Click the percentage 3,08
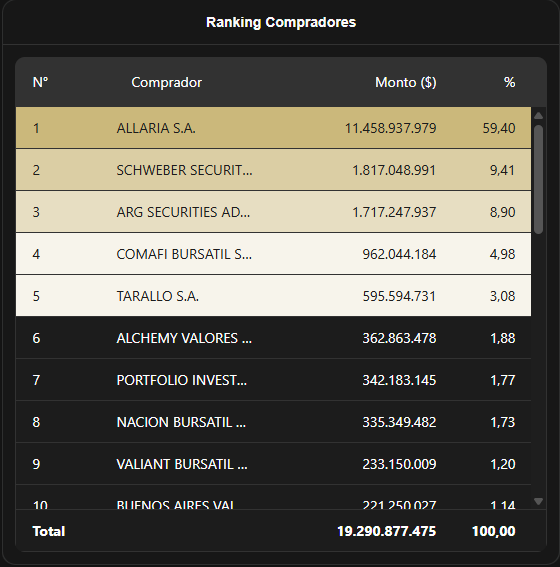The image size is (560, 567). pyautogui.click(x=503, y=296)
